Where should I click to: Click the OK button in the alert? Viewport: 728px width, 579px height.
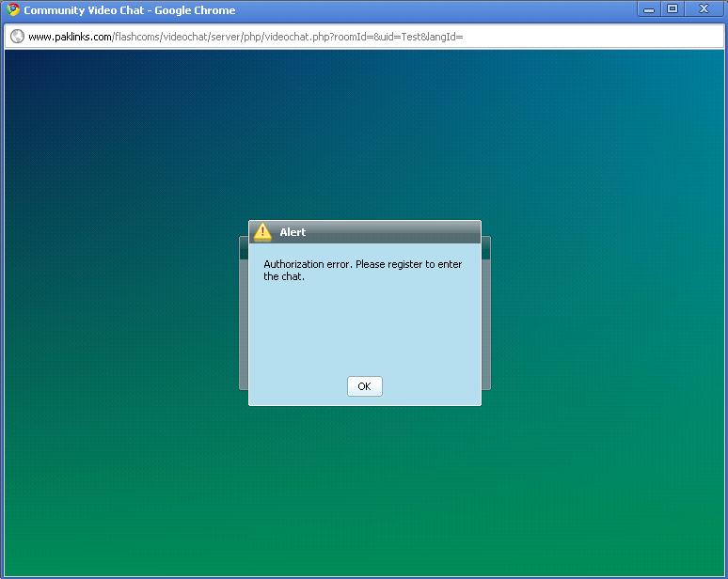tap(364, 386)
